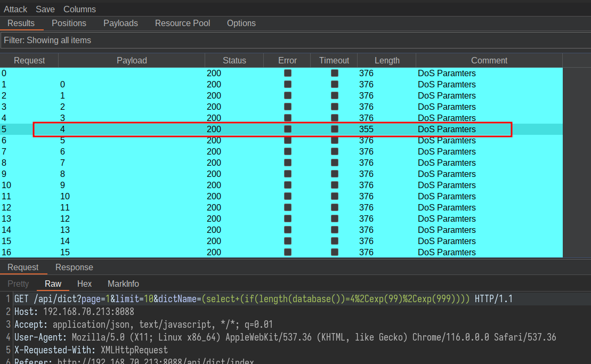Sort by the Error column header
591x364 pixels.
tap(287, 61)
